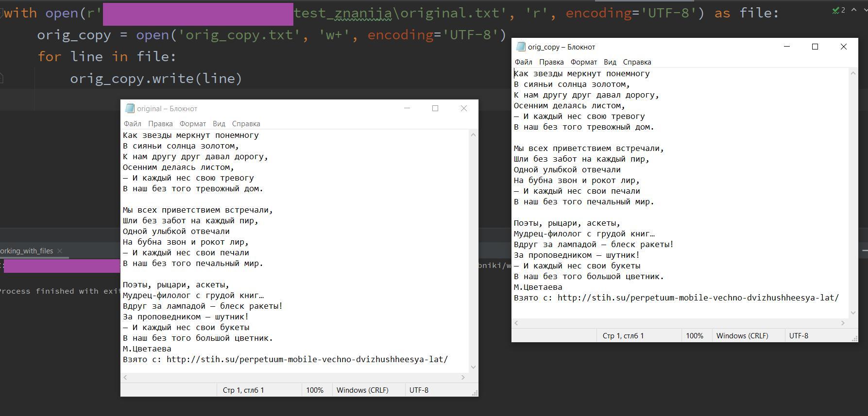Open Формат menu in orig_copy Notepad window
The image size is (868, 416).
(583, 62)
